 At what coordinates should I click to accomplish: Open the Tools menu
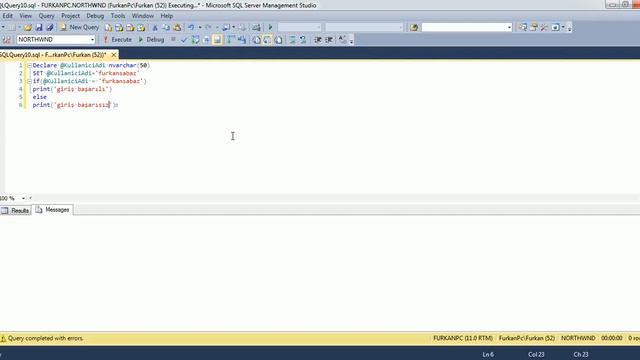click(118, 16)
